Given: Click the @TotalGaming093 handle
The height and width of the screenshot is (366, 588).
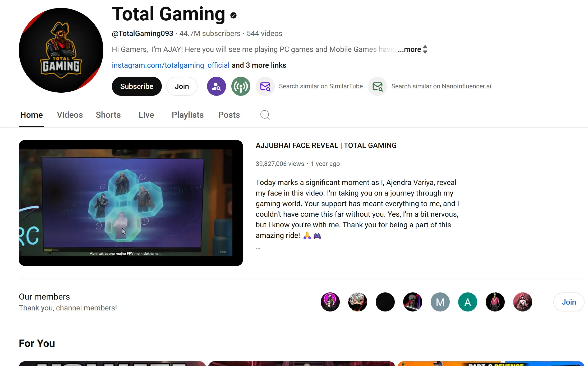Looking at the screenshot, I should 143,34.
